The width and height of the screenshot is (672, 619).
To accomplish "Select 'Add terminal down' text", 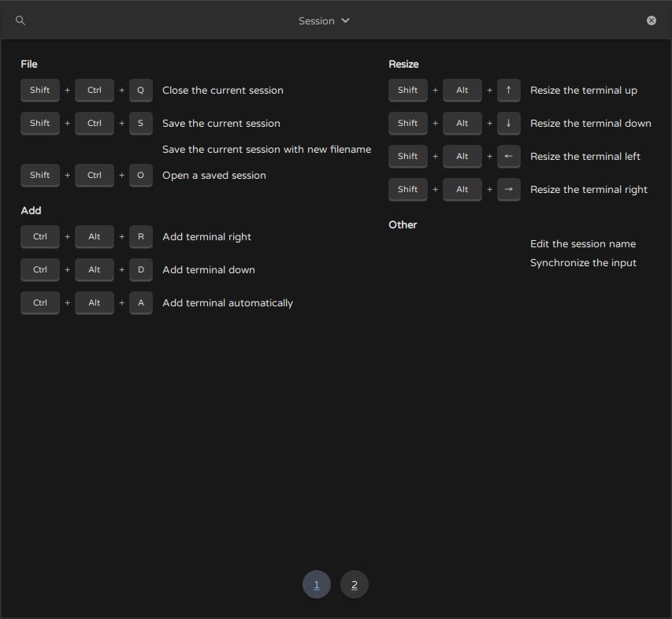I will tap(208, 270).
